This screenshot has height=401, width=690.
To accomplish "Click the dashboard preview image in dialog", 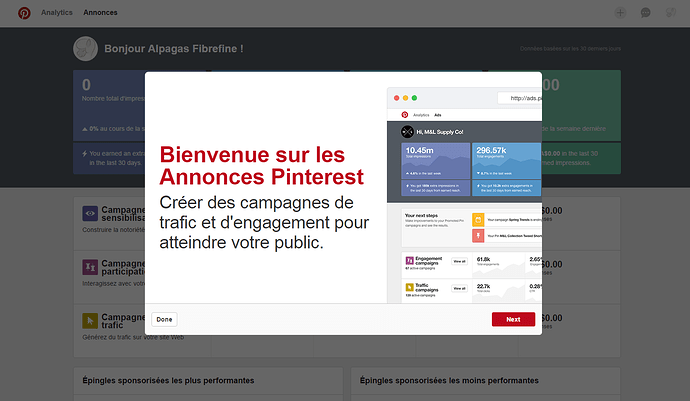I will point(464,195).
